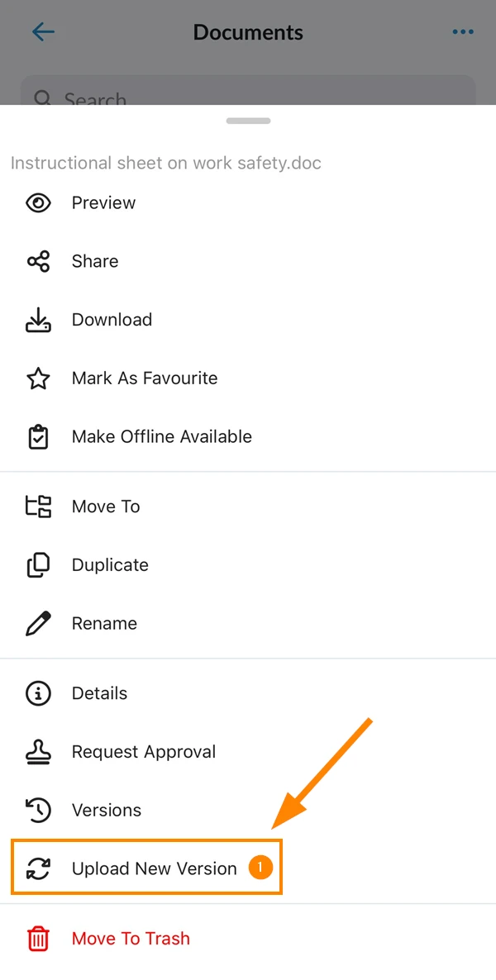Tap the star icon for Mark As Favourite
The width and height of the screenshot is (496, 980).
(x=38, y=378)
